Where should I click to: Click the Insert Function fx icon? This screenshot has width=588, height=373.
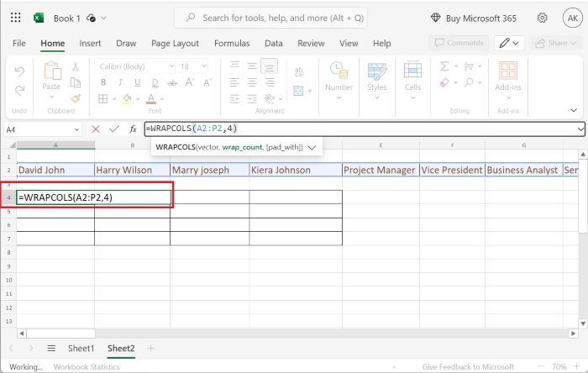point(133,129)
